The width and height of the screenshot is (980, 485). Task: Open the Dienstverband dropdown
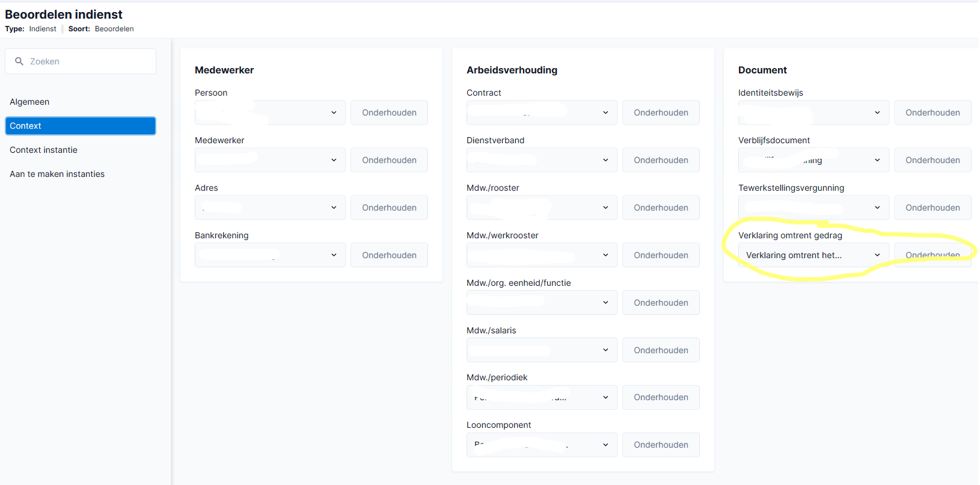tap(542, 160)
